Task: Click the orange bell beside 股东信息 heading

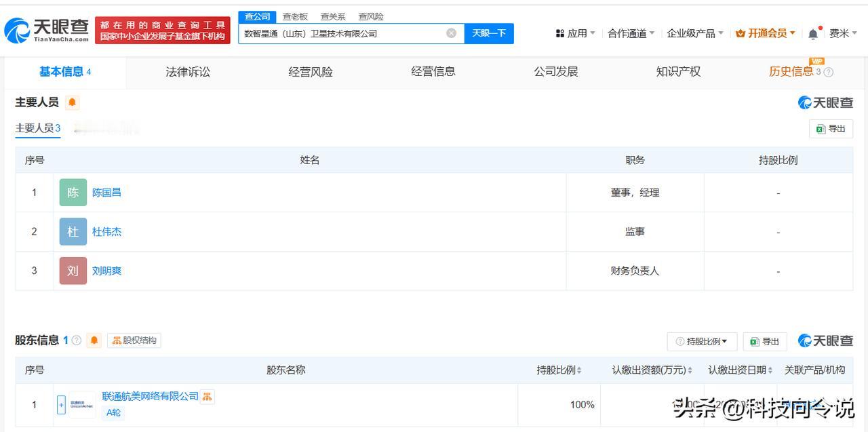Action: click(94, 340)
